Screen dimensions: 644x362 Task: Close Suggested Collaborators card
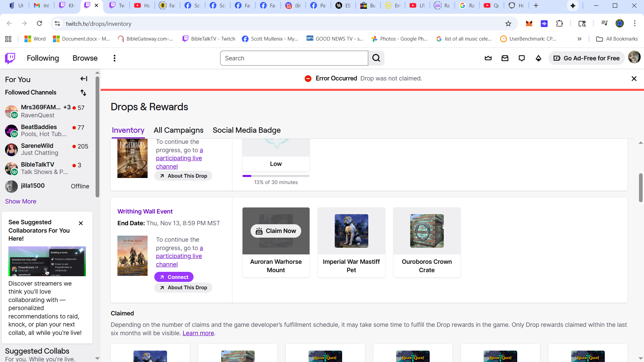point(81,223)
